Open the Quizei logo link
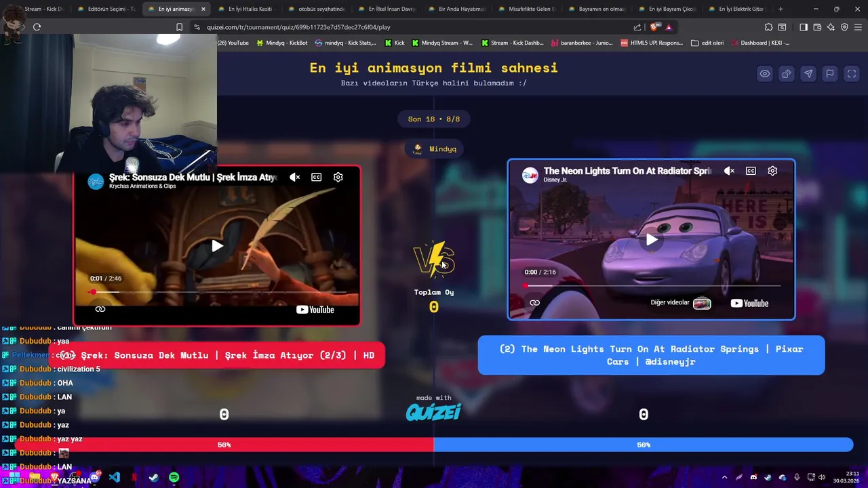868x488 pixels. (433, 411)
